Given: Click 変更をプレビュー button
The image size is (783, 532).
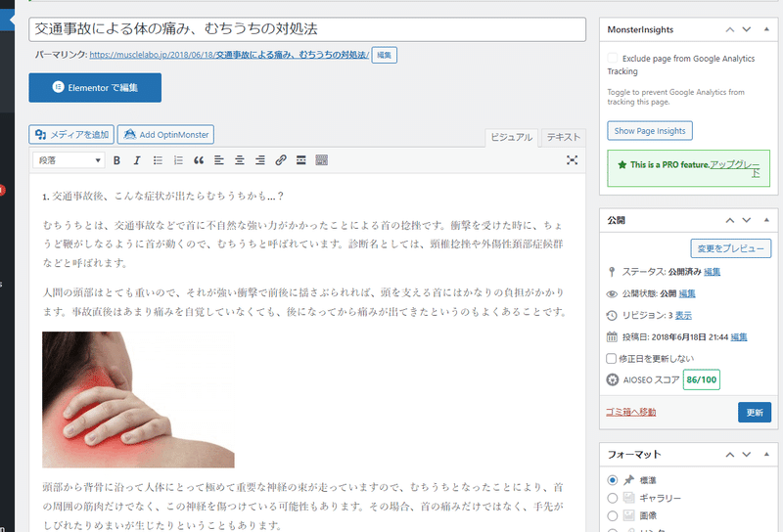Looking at the screenshot, I should pos(730,248).
